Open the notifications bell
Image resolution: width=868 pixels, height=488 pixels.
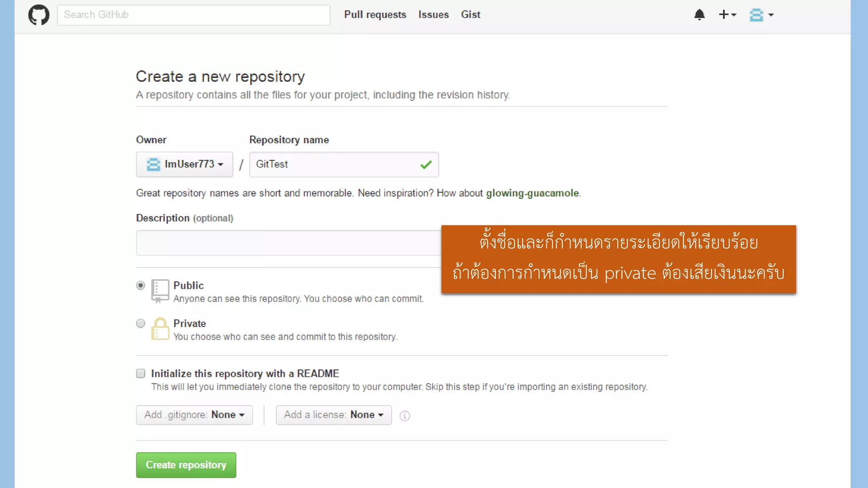tap(699, 15)
